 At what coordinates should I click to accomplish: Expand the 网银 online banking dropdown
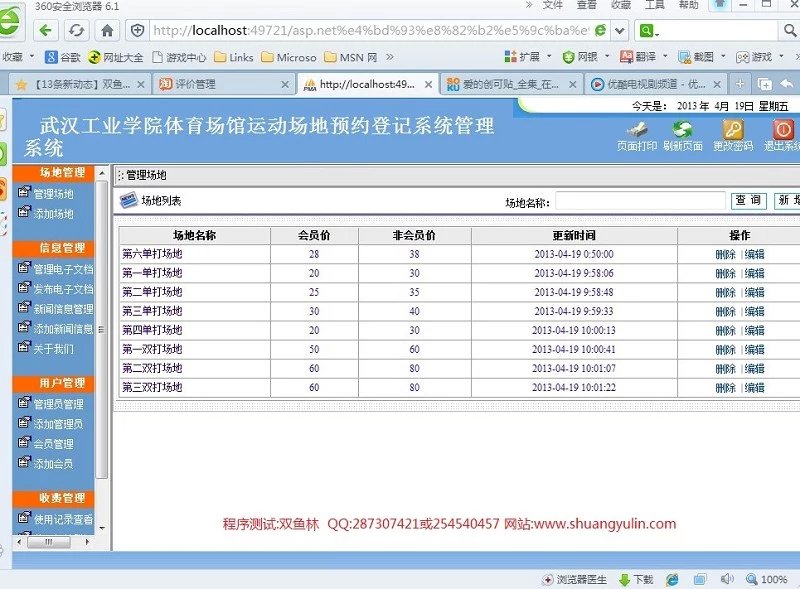point(587,57)
